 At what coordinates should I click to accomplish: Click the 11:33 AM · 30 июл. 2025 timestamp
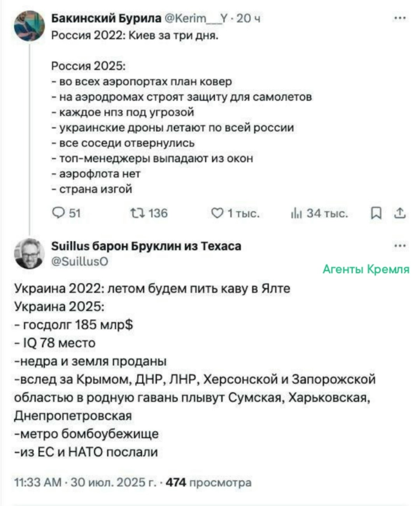[84, 482]
